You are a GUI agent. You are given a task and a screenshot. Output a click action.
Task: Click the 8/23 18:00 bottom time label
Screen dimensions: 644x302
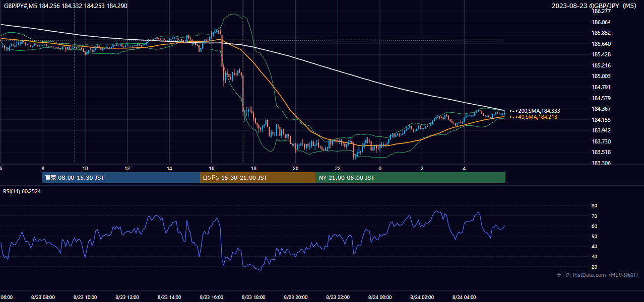[x=253, y=297]
